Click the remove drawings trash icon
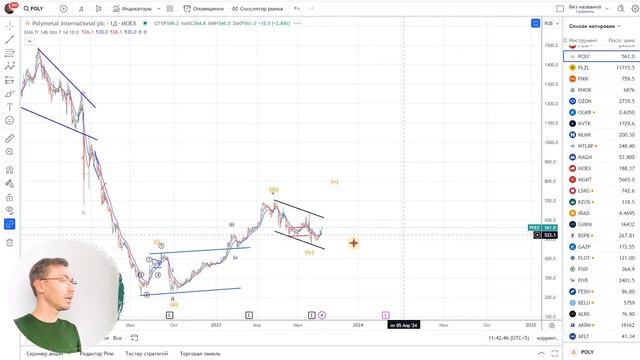The height and width of the screenshot is (360, 640). (9, 242)
